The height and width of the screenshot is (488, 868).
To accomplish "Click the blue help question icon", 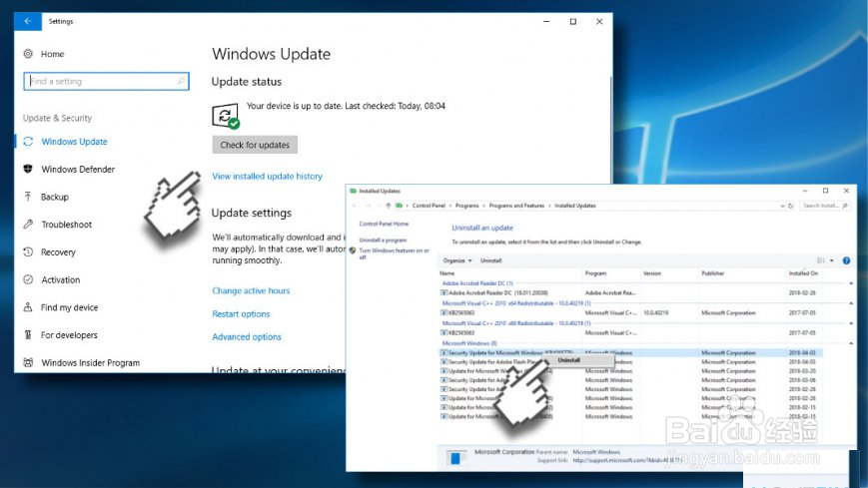I will [846, 260].
